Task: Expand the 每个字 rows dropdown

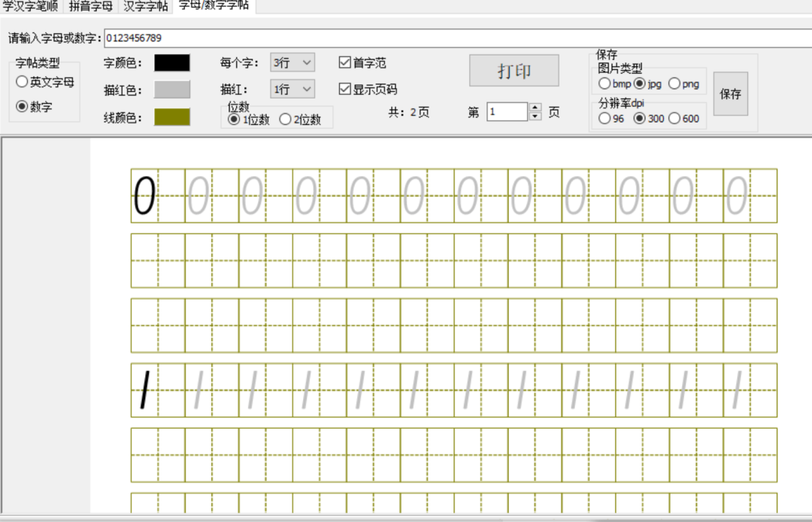Action: 292,62
